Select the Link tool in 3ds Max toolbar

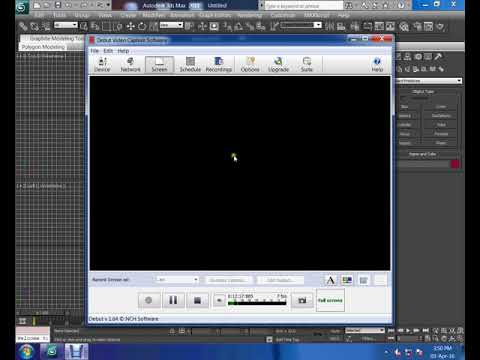coord(23,26)
